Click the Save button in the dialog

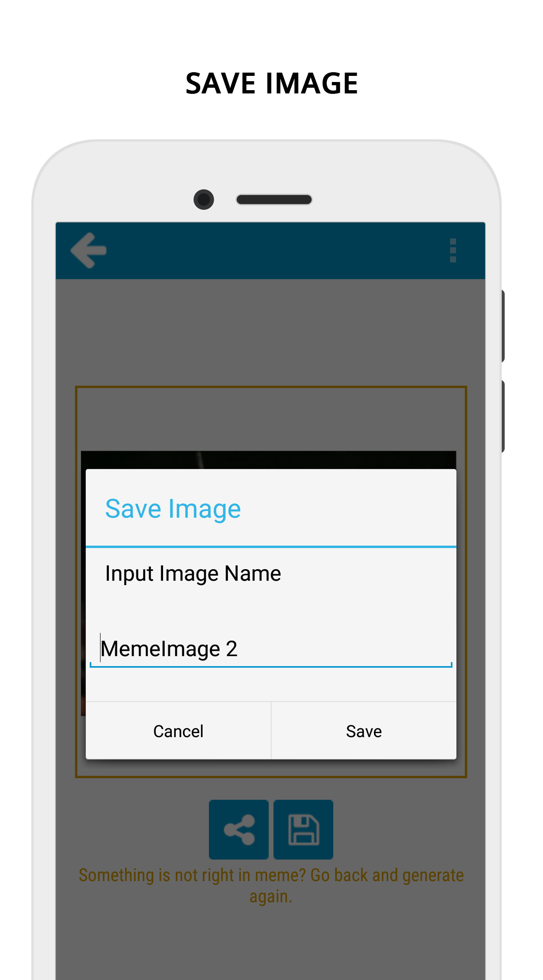click(364, 731)
